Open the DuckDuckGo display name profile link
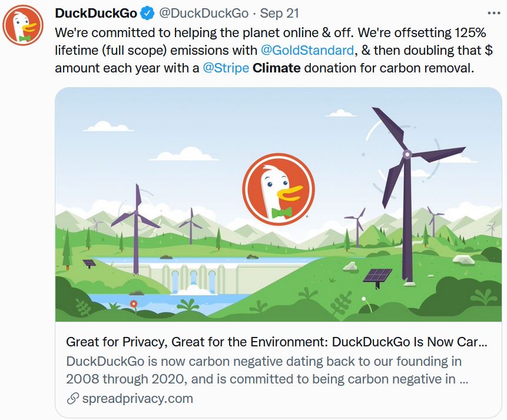The height and width of the screenshot is (420, 507). 96,14
